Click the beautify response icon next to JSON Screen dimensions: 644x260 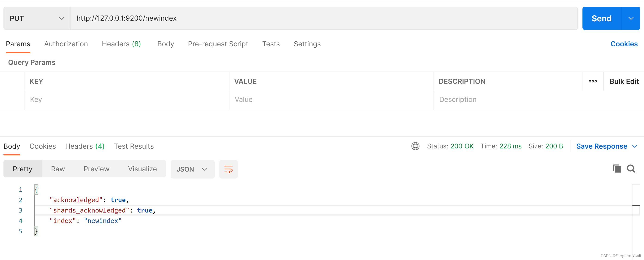(228, 169)
